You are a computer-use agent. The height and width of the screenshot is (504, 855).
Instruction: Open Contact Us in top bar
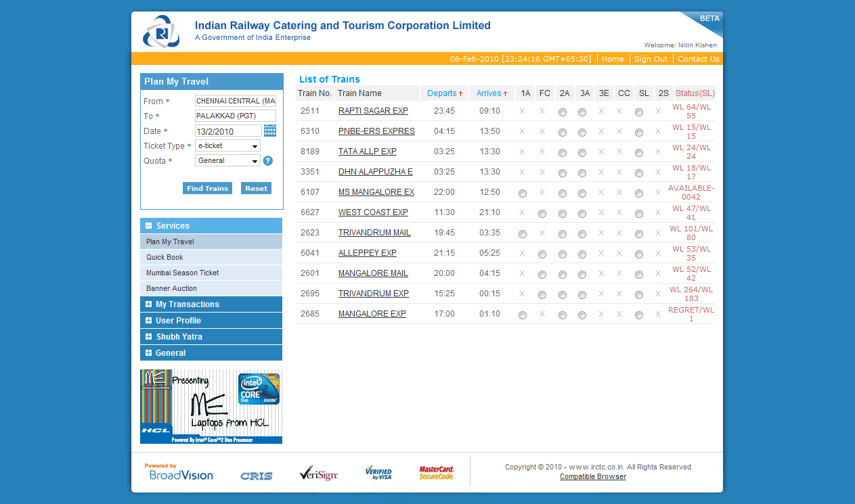pos(698,59)
